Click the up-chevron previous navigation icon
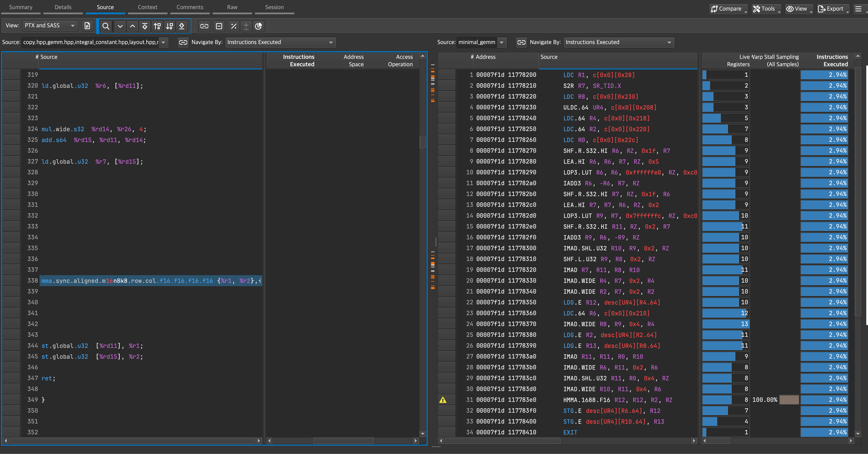868x454 pixels. coord(133,26)
